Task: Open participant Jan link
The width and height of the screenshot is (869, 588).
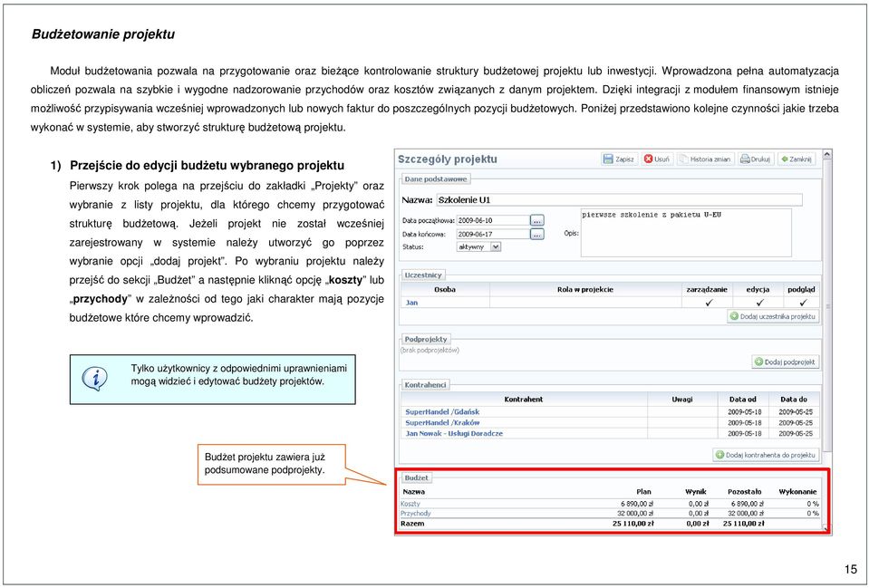Action: click(411, 303)
